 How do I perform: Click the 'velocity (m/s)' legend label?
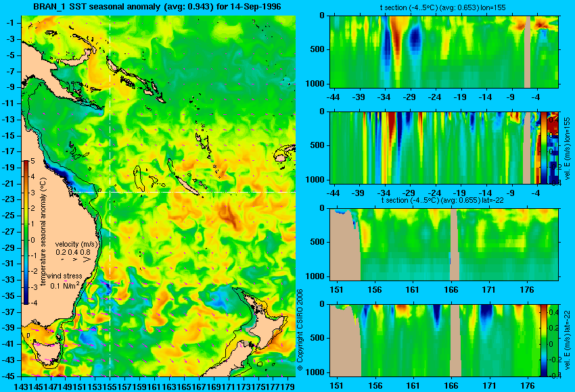(x=76, y=244)
